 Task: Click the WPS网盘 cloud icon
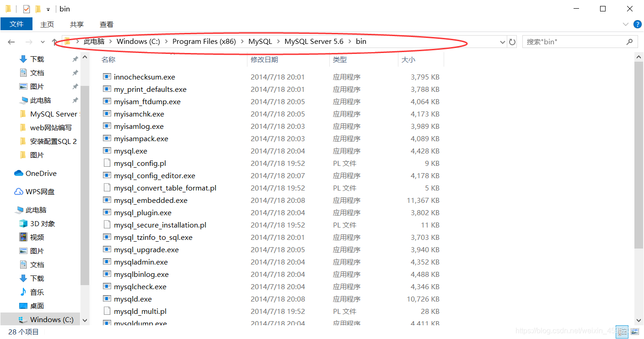19,191
